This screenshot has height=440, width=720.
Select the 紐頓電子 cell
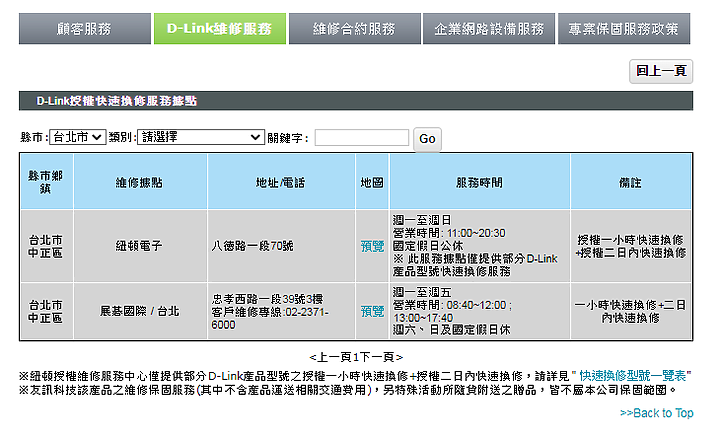pos(139,246)
